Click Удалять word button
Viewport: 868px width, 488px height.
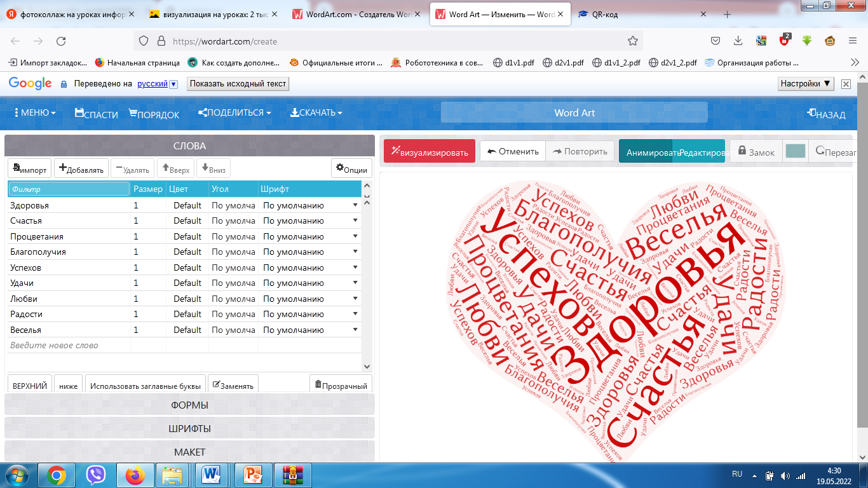(x=132, y=169)
